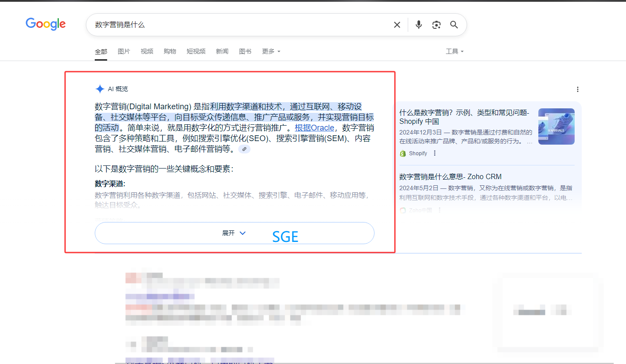
Task: Expand the 更多 dropdown
Action: (x=271, y=51)
